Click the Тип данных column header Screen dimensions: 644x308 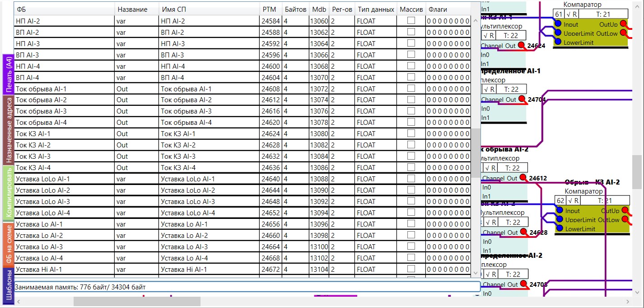(x=376, y=9)
